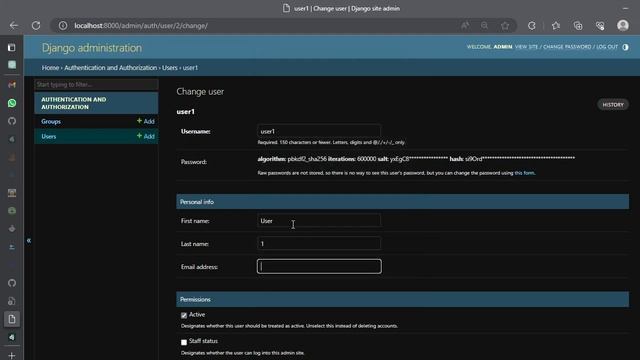Click the Change Password link
The width and height of the screenshot is (640, 360).
point(567,47)
